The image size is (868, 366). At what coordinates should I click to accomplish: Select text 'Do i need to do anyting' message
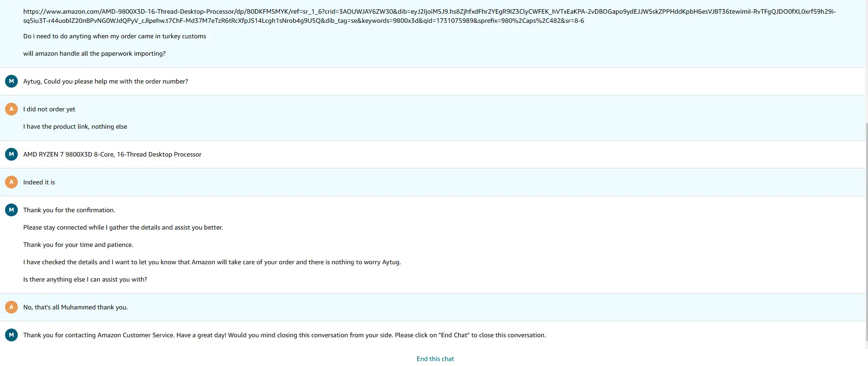[114, 36]
